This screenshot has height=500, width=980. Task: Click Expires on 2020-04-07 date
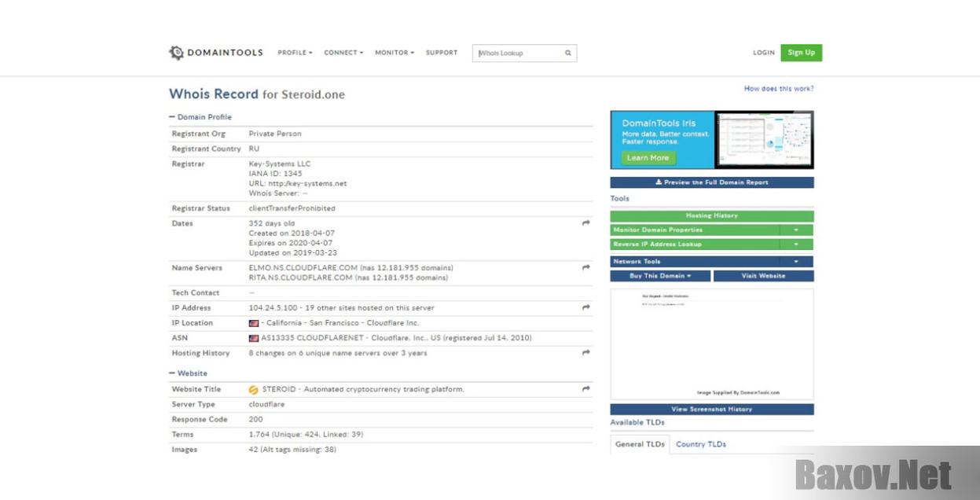pos(291,243)
